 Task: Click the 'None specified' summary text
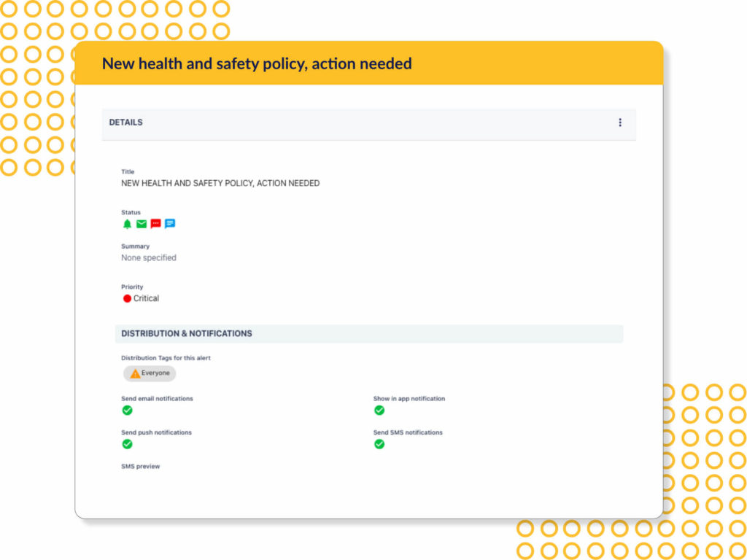tap(149, 257)
